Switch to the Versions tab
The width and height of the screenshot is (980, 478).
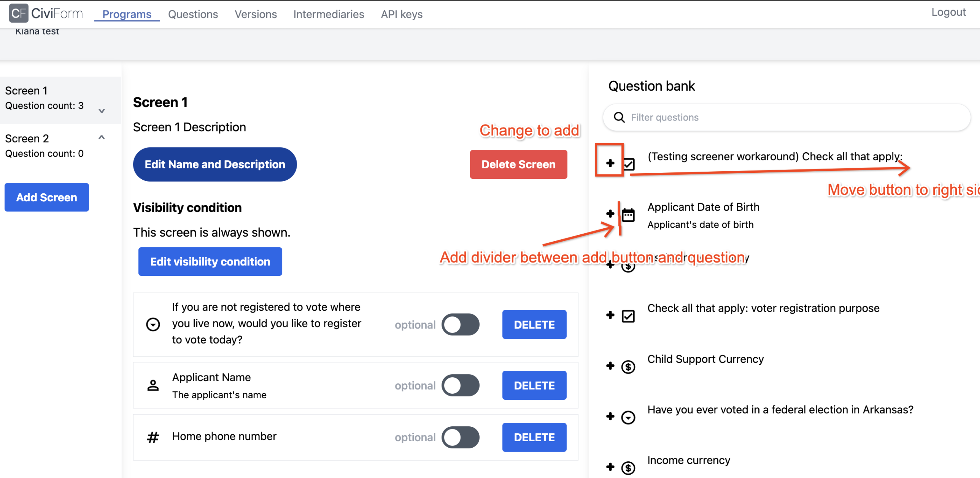(255, 14)
